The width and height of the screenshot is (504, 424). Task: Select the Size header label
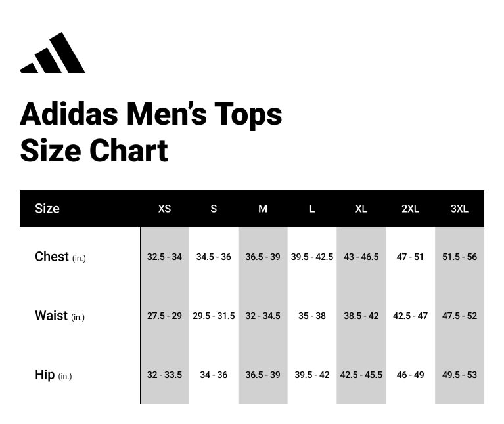(47, 209)
